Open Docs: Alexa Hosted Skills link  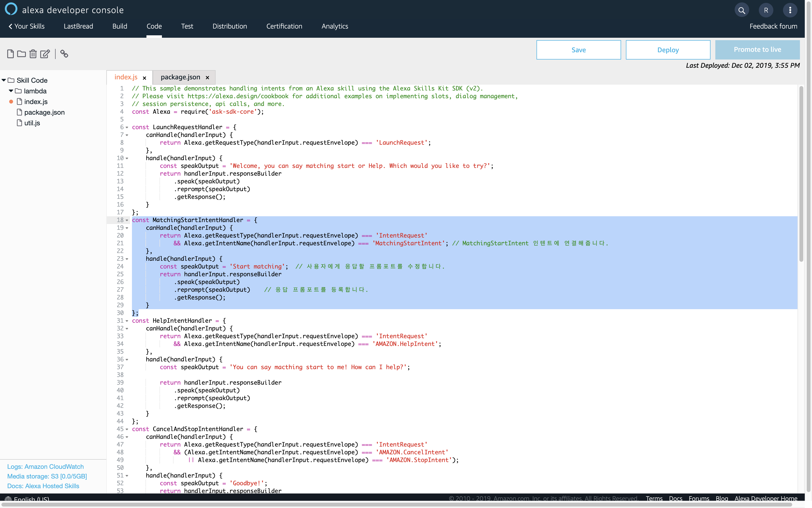[x=43, y=486]
